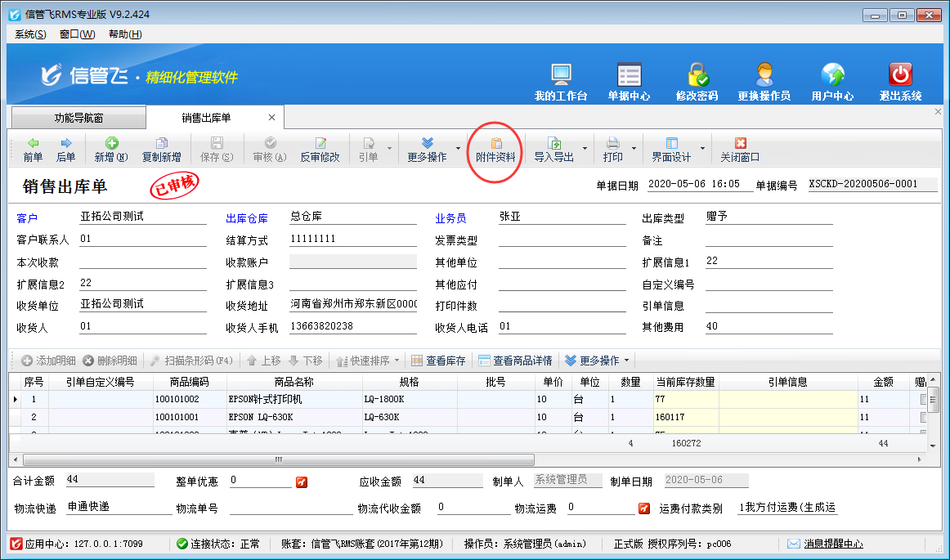The width and height of the screenshot is (950, 560).
Task: Open 我的工作台 in the top banner
Action: tap(561, 82)
